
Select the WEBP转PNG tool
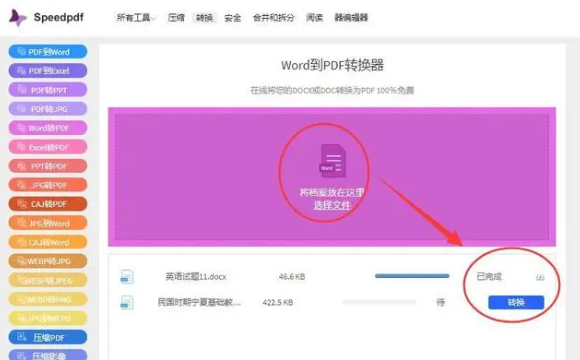[48, 299]
